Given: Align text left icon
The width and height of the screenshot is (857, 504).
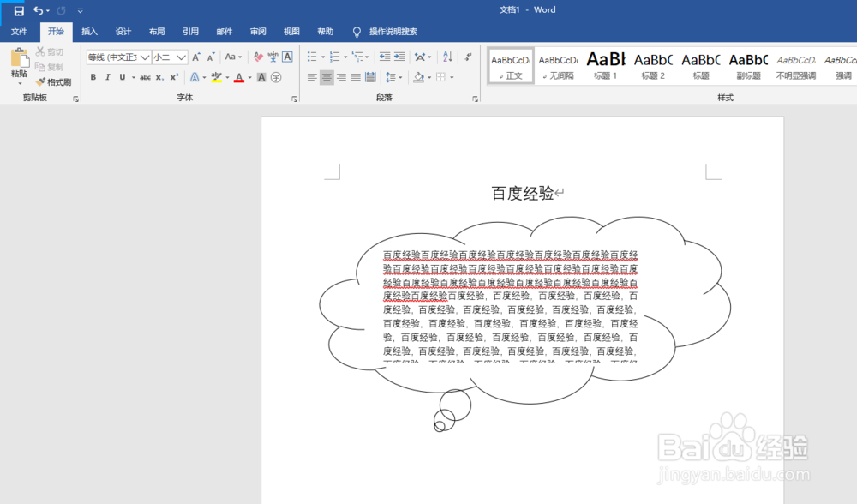Looking at the screenshot, I should pyautogui.click(x=312, y=78).
